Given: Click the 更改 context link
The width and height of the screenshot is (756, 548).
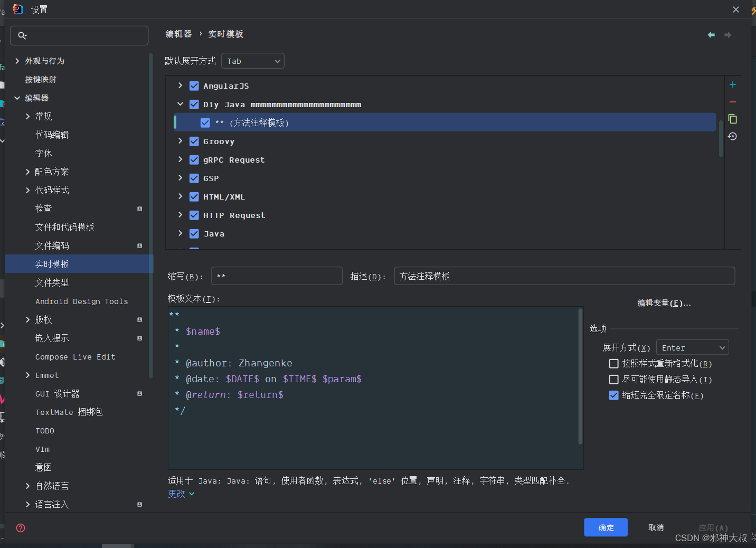Looking at the screenshot, I should coord(181,494).
